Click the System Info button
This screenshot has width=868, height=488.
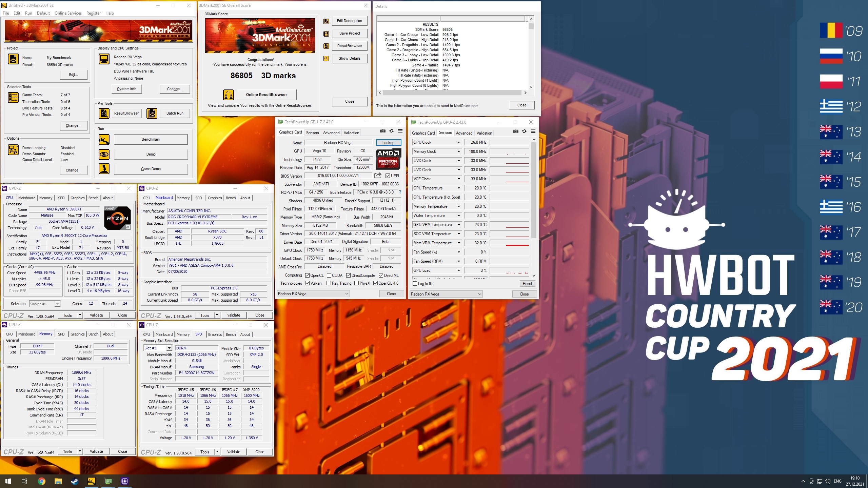pyautogui.click(x=126, y=89)
